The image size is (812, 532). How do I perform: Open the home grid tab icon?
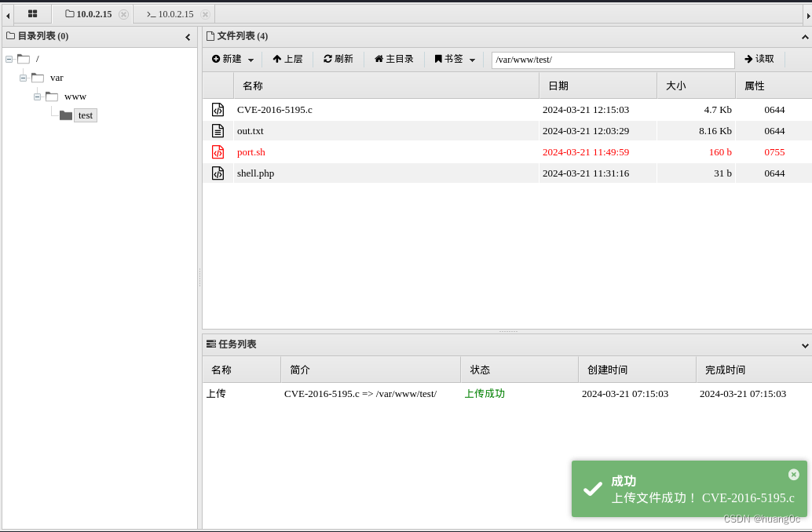click(33, 14)
